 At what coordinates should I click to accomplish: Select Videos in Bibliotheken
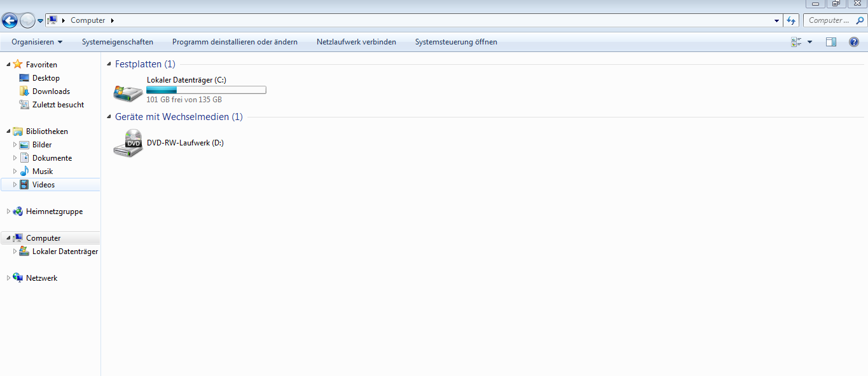[x=43, y=185]
